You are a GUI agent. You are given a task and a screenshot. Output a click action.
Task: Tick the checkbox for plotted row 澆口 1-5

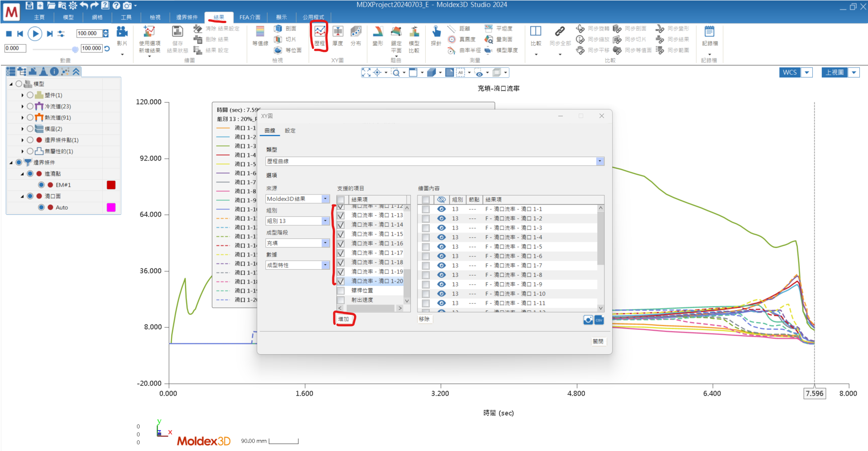point(426,247)
